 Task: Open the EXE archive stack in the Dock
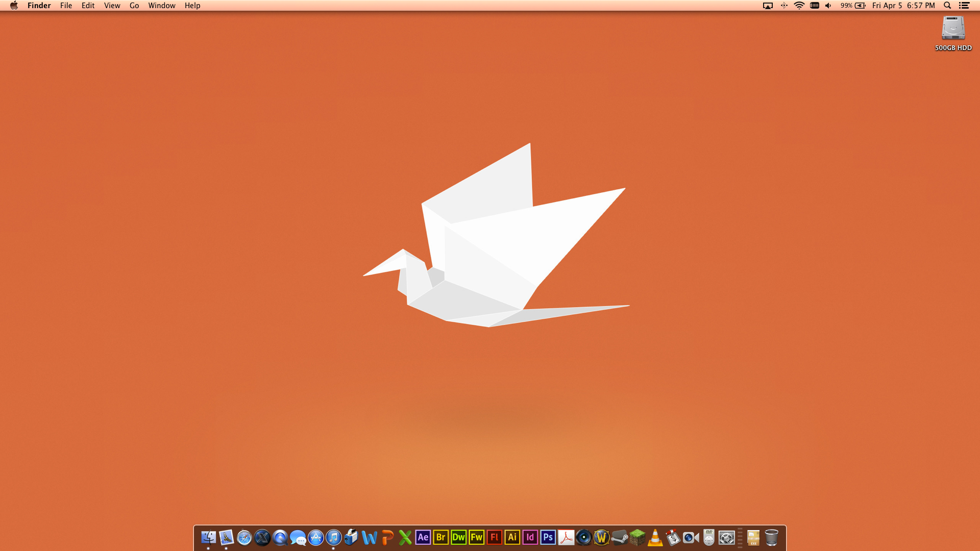tap(753, 537)
